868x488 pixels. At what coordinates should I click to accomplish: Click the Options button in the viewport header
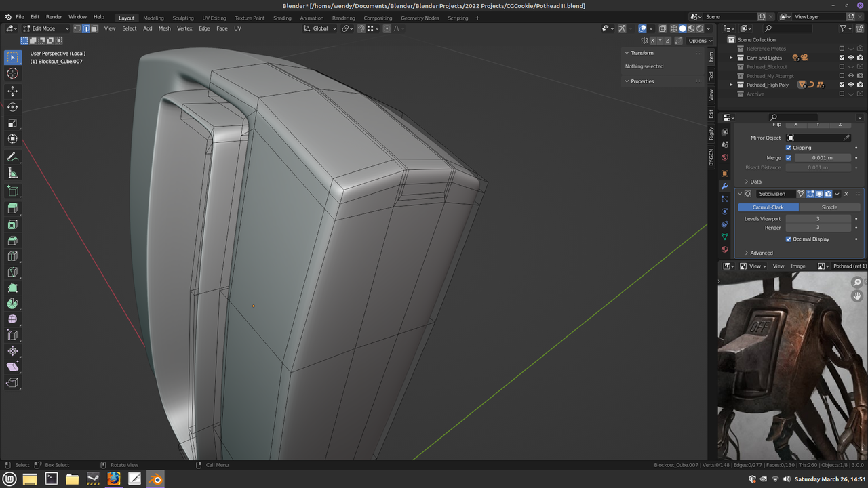click(x=698, y=41)
